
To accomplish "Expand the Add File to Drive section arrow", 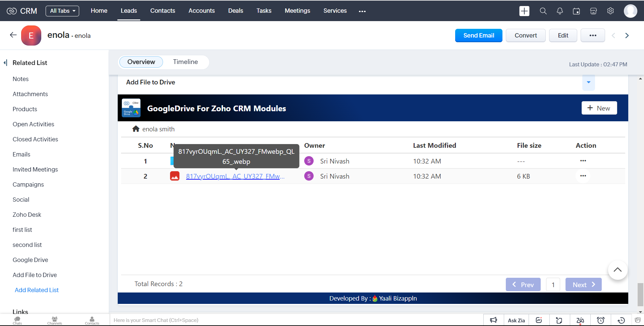I will point(588,82).
